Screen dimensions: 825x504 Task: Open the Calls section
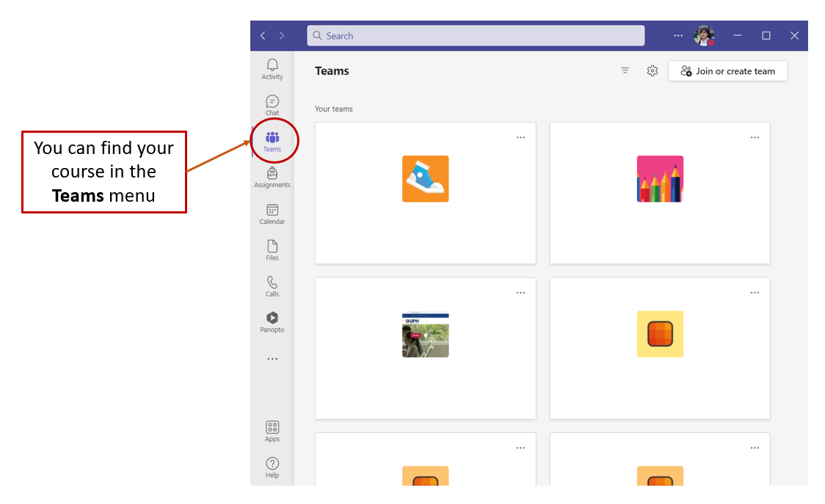pyautogui.click(x=272, y=286)
